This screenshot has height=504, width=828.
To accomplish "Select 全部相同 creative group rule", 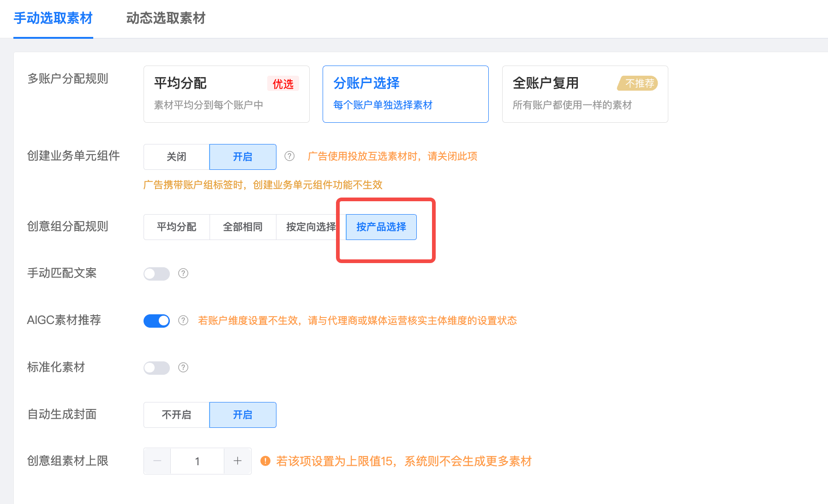I will [x=243, y=227].
